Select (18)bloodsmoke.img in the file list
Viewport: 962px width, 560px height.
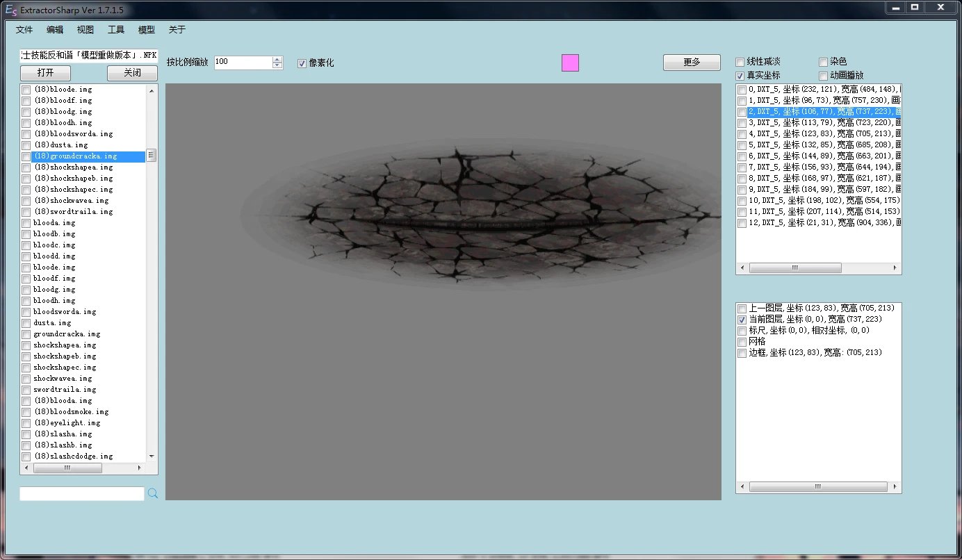click(71, 412)
